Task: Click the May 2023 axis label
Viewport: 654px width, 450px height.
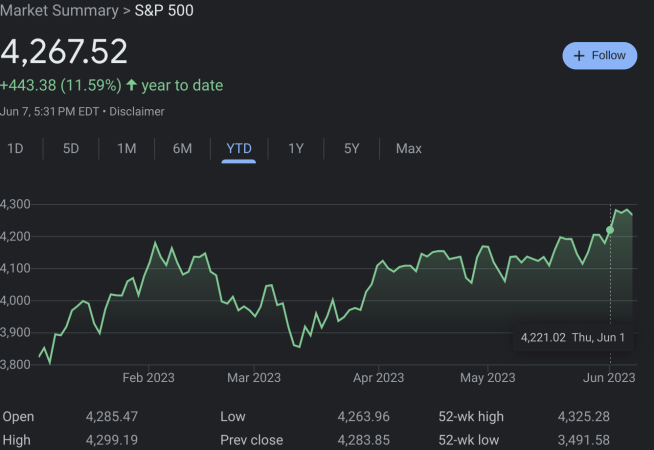Action: point(488,378)
